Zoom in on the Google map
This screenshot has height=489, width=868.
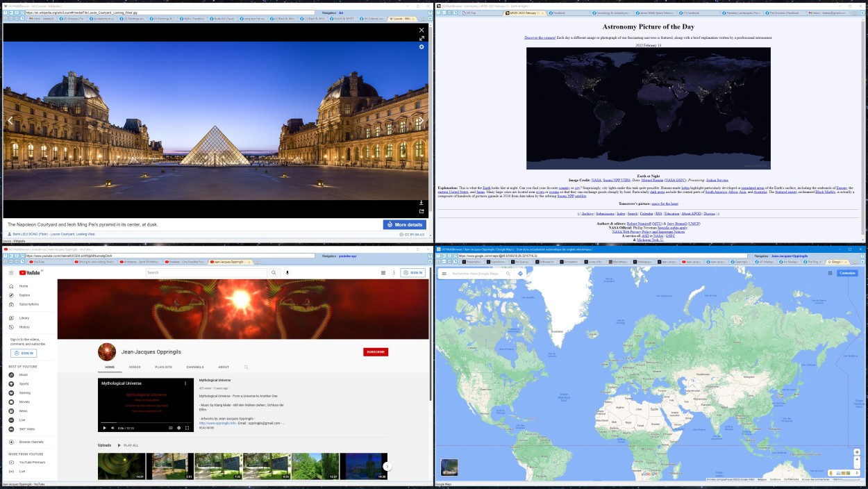click(858, 451)
